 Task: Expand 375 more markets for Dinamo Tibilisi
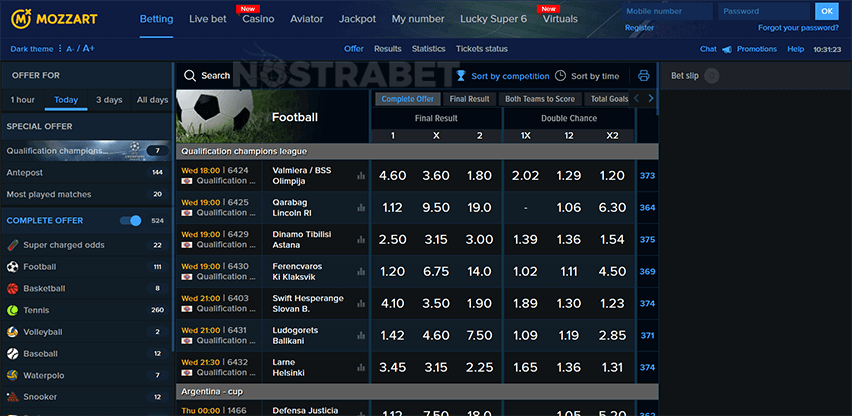(x=647, y=239)
